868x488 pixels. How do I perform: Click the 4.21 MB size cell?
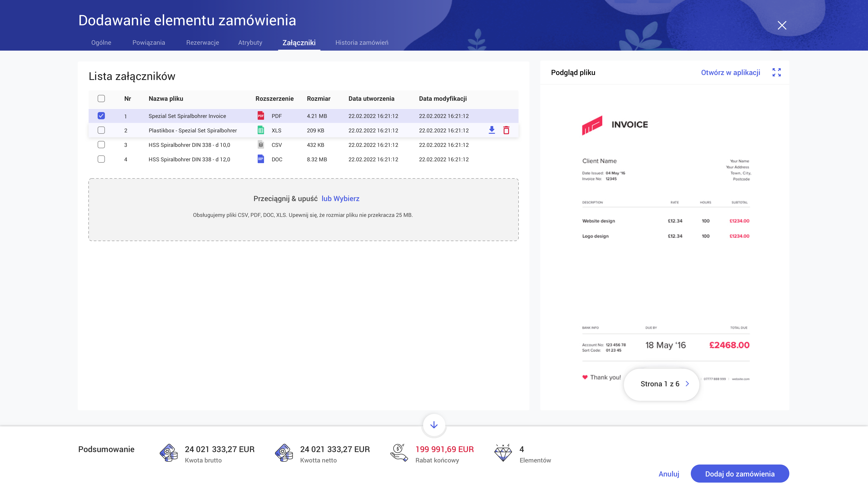point(317,116)
